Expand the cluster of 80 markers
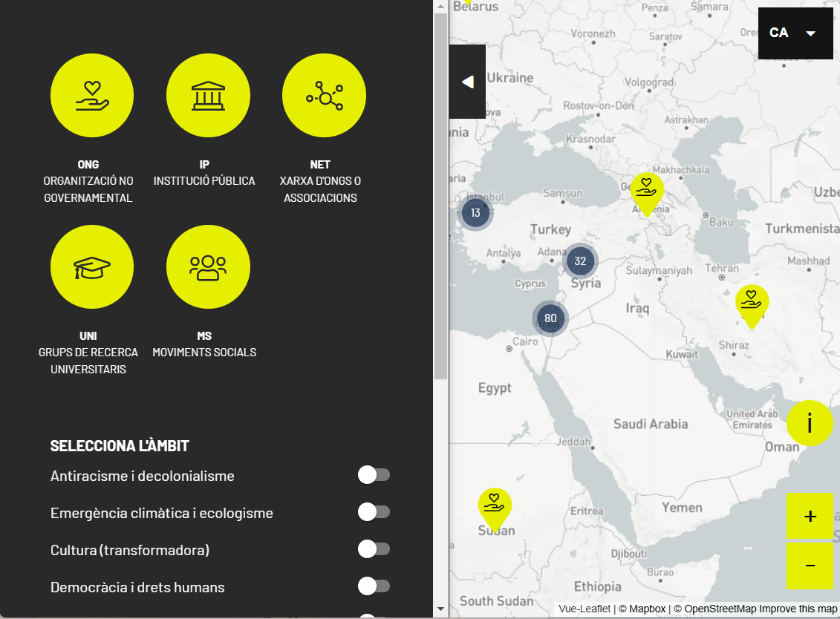840x619 pixels. [550, 319]
